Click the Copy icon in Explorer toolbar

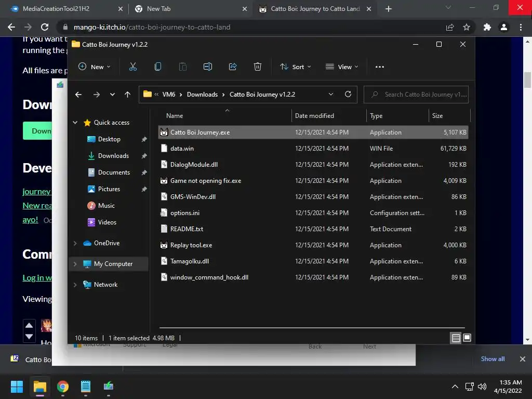pyautogui.click(x=158, y=67)
